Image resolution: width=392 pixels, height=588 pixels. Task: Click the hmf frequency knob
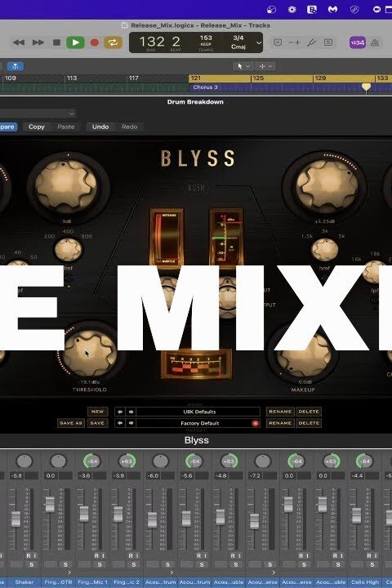click(x=325, y=250)
